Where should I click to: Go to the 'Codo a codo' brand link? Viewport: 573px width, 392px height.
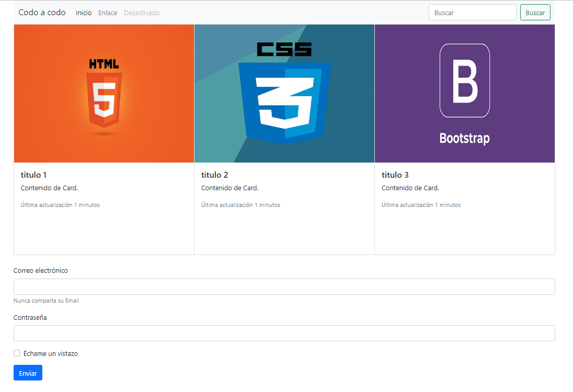[42, 13]
